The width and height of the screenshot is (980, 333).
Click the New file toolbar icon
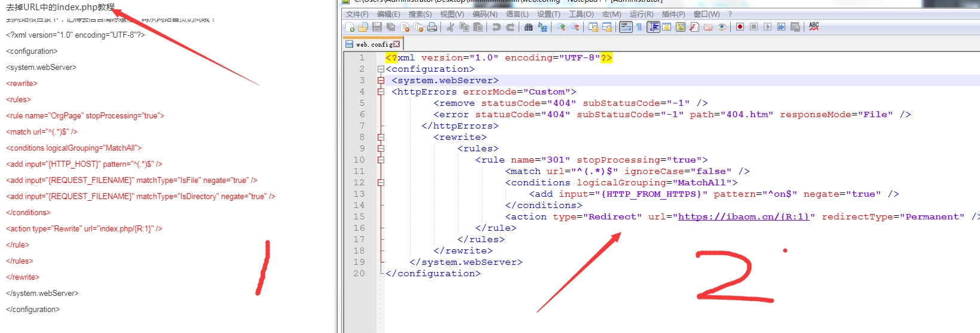point(350,27)
